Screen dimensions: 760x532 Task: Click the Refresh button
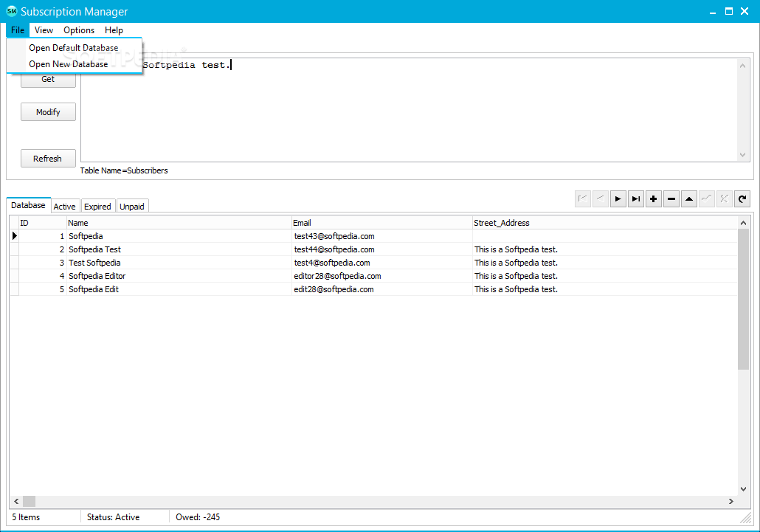48,159
